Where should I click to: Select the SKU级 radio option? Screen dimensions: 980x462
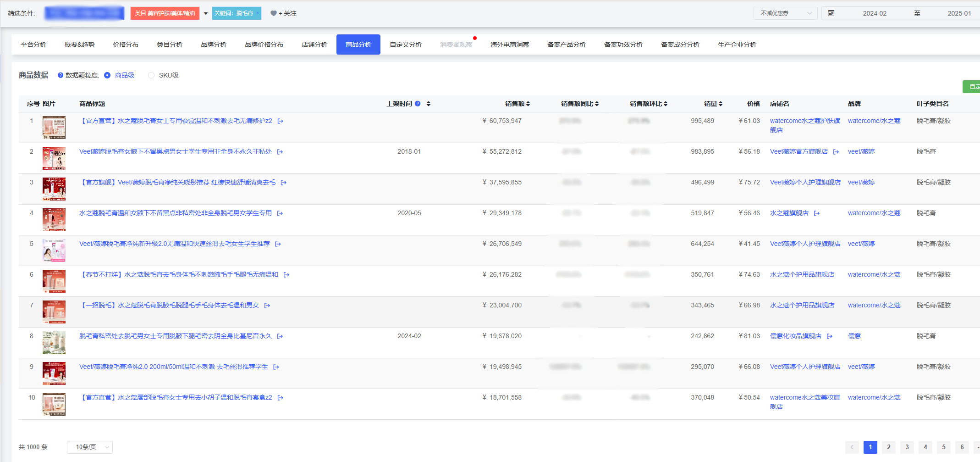151,75
